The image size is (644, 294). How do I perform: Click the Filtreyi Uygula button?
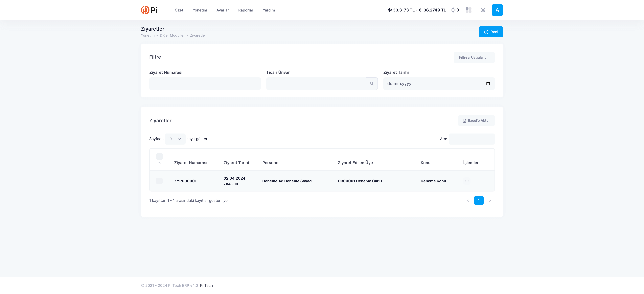(474, 57)
